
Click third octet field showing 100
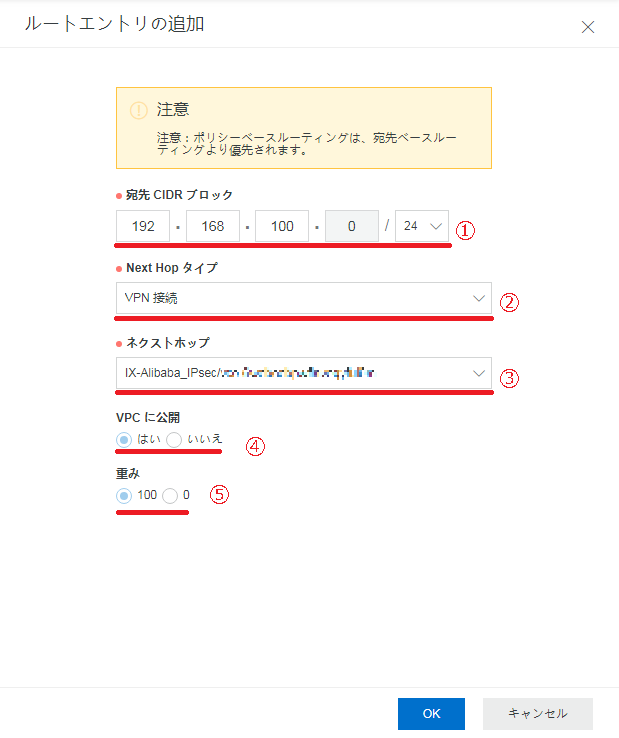point(282,226)
